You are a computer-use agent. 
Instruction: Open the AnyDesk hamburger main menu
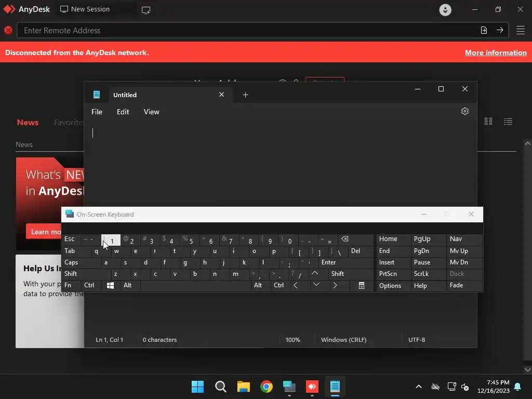(x=521, y=30)
